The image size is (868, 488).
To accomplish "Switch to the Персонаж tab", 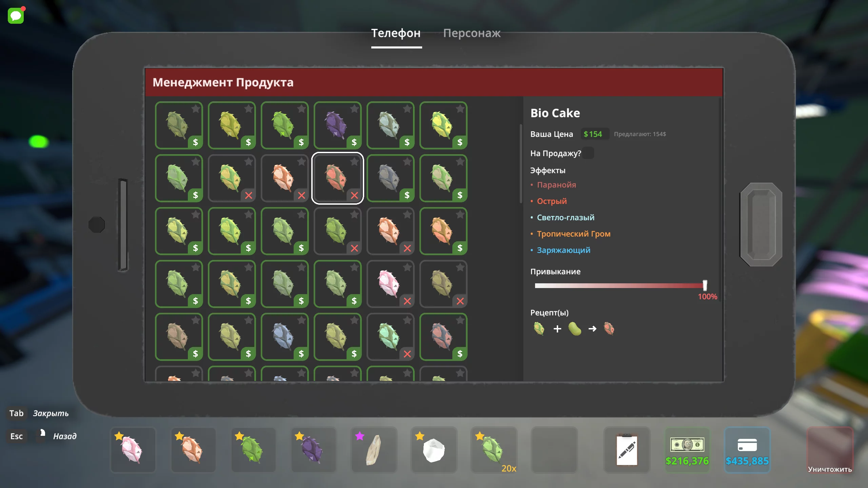I will tap(472, 33).
